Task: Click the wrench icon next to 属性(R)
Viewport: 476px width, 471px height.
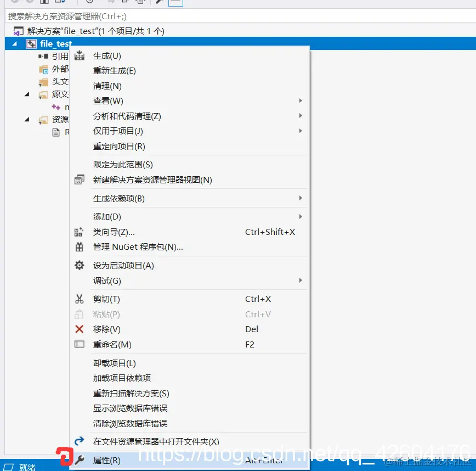Action: (x=79, y=461)
